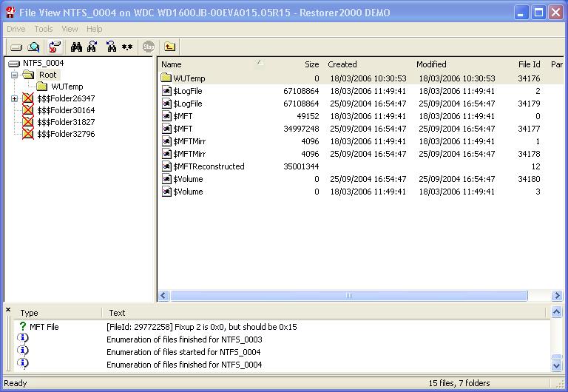
Task: Click log panel scroll up arrow
Action: click(556, 311)
